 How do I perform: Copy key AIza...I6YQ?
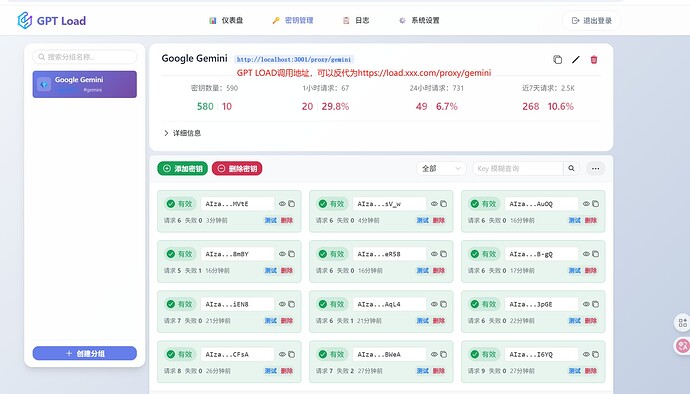click(x=595, y=354)
